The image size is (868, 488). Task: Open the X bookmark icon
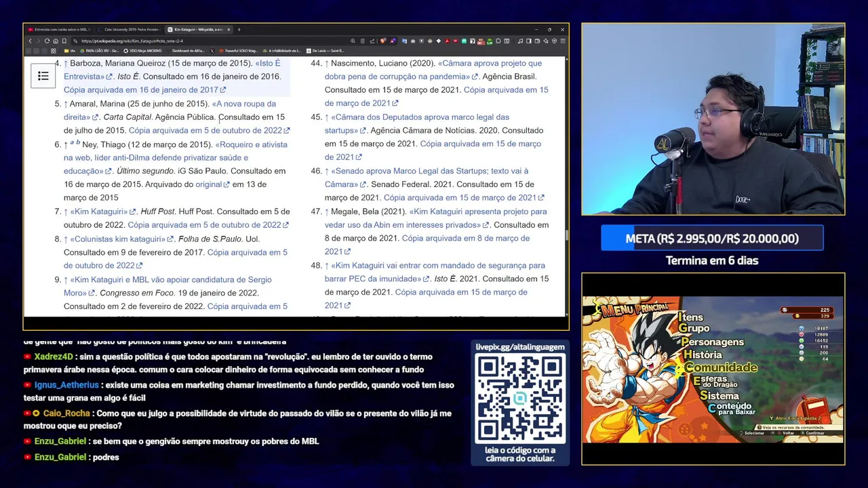pyautogui.click(x=212, y=51)
